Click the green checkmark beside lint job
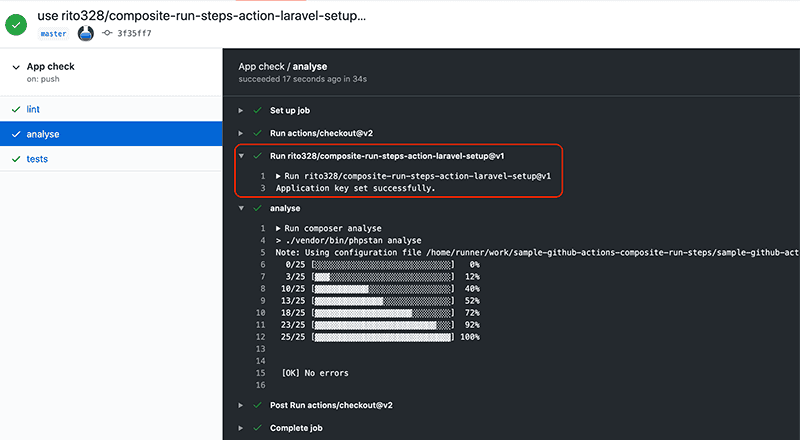800x440 pixels. (x=15, y=108)
